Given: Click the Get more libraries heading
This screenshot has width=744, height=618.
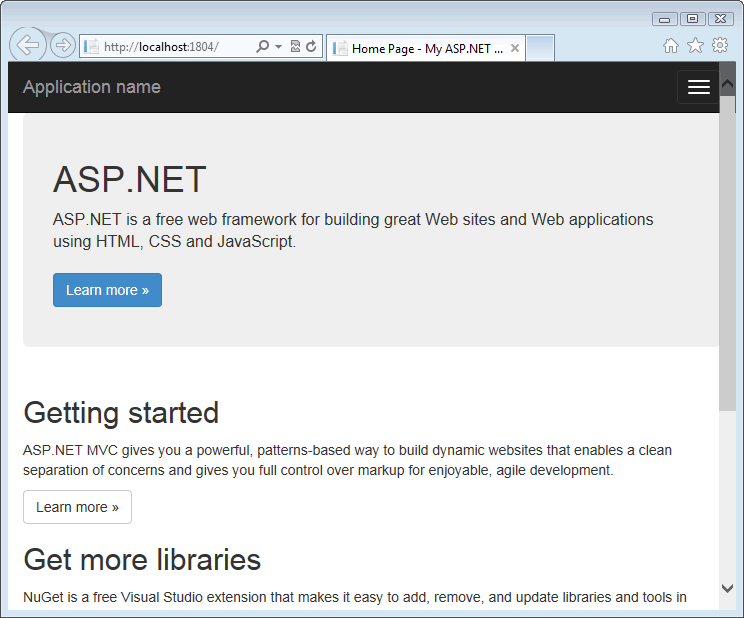Looking at the screenshot, I should (x=142, y=560).
